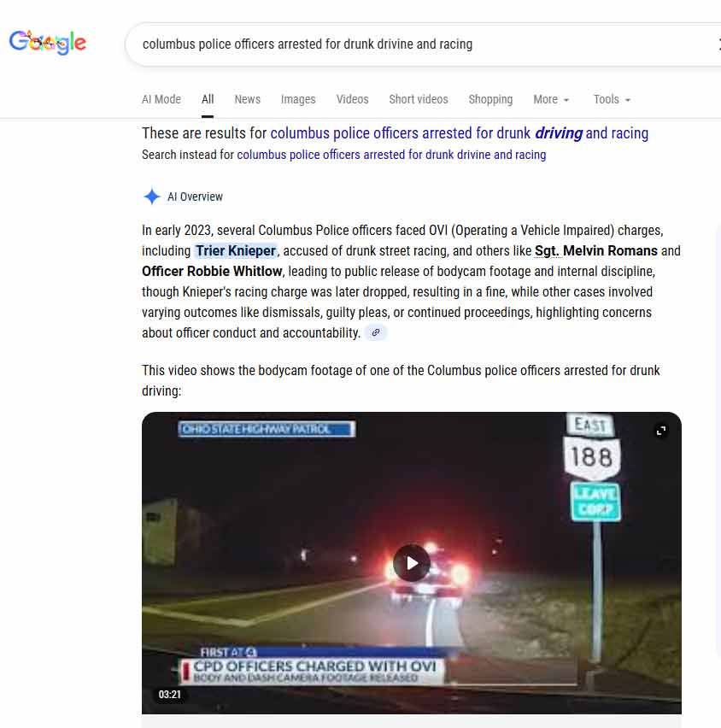This screenshot has height=728, width=721.
Task: Select the All results tab
Action: point(208,99)
